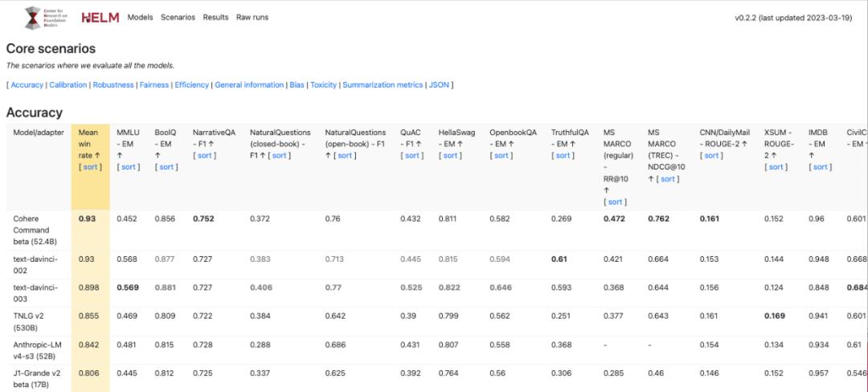This screenshot has height=392, width=868.
Task: Go to the Results page
Action: pos(215,18)
